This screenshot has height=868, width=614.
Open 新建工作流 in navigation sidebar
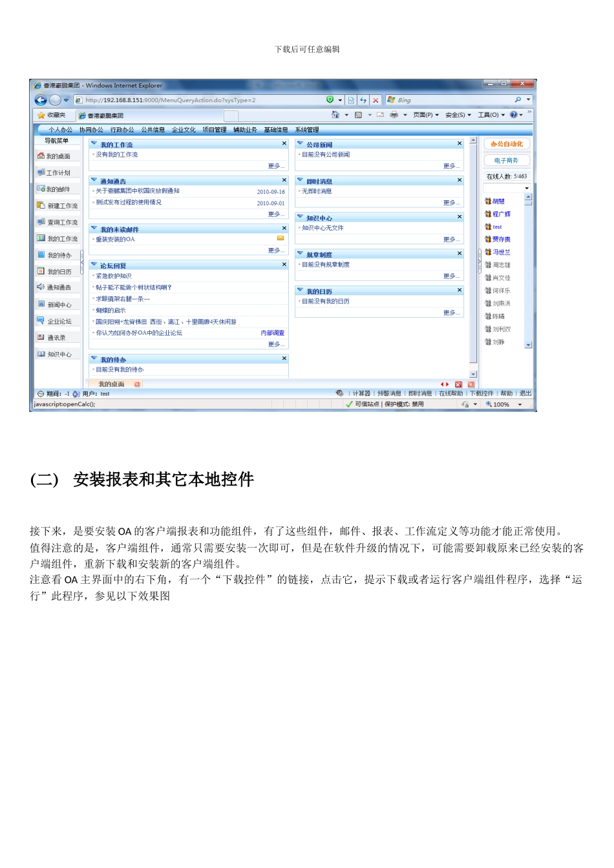[58, 205]
